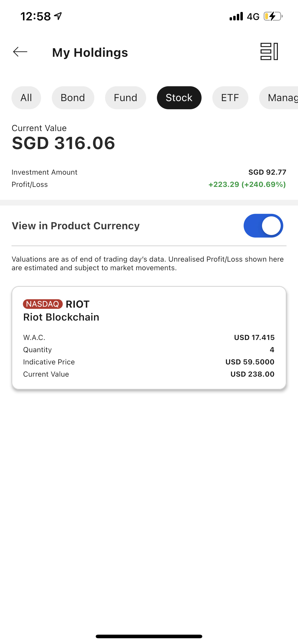This screenshot has width=298, height=644.
Task: Open the list view layout icon
Action: click(x=269, y=52)
